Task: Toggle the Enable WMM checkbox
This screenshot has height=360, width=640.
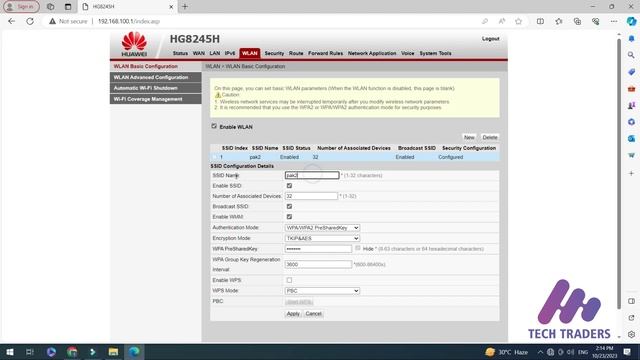Action: pos(289,217)
